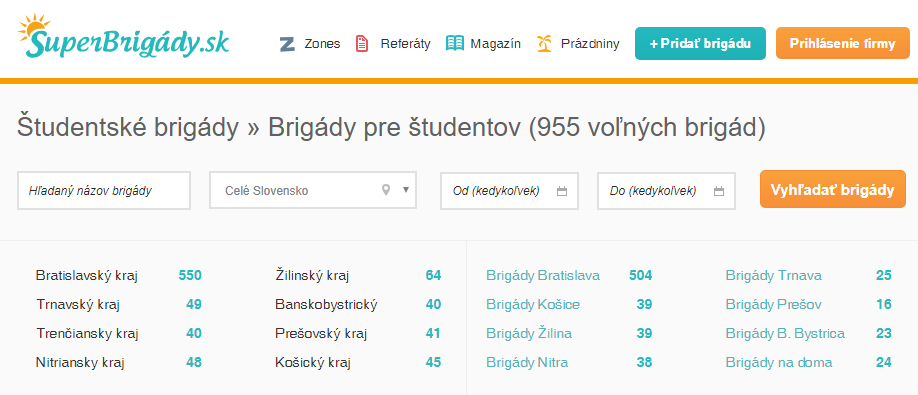Open the Brigády na doma link
The image size is (918, 395).
(779, 362)
